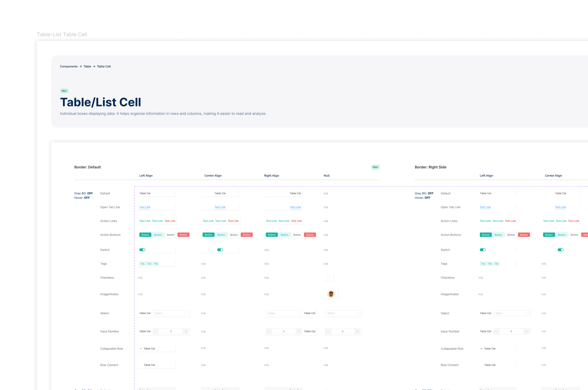Viewport: 588px width, 390px height.
Task: Click plus icon in Border: Right Side number input
Action: tap(526, 331)
